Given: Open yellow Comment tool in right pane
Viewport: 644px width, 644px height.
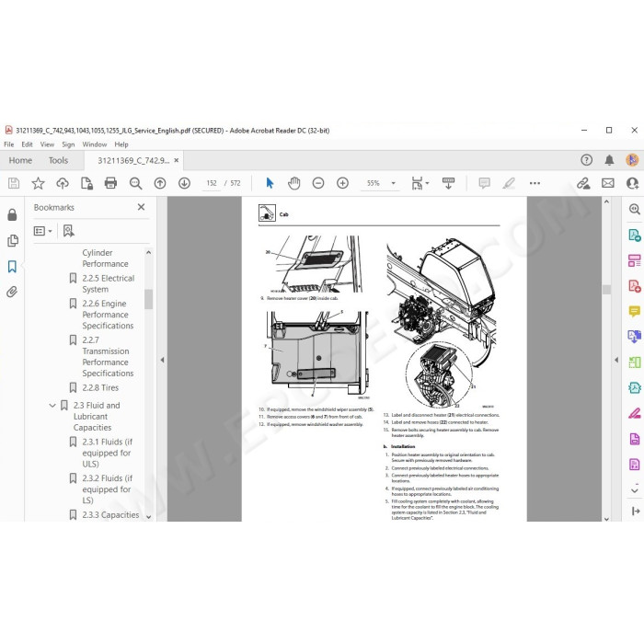Looking at the screenshot, I should (635, 311).
